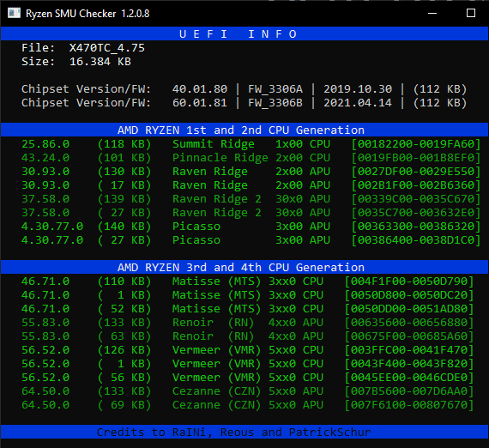
Task: Click the FW_3306B chipset firmware entry
Action: coord(275,103)
